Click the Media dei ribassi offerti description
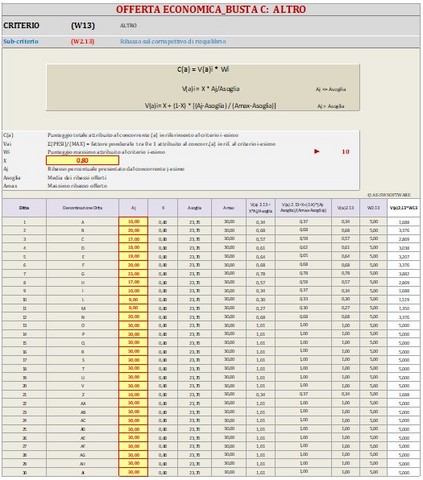Screen dimensions: 423x480 [x=77, y=178]
